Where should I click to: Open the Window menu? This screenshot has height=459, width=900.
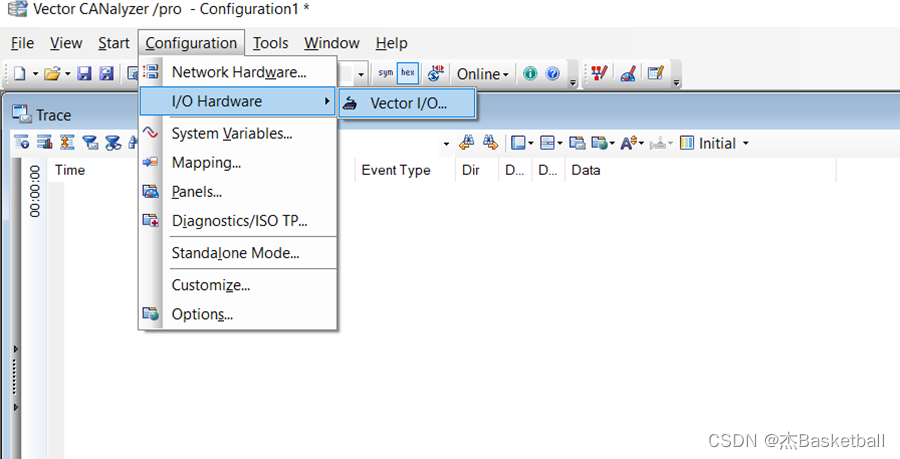tap(332, 43)
